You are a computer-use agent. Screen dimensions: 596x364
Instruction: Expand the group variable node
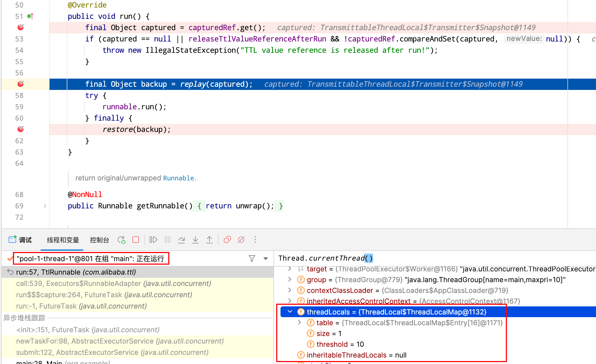coord(290,279)
